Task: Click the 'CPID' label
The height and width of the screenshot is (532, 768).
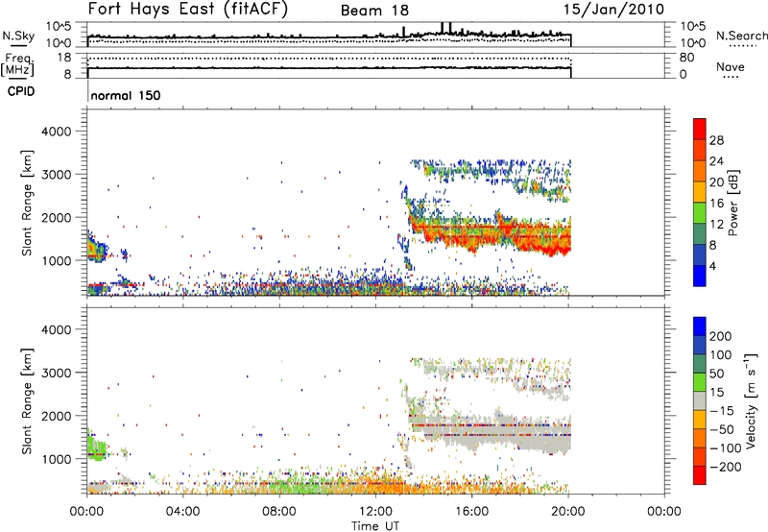Action: (x=20, y=91)
